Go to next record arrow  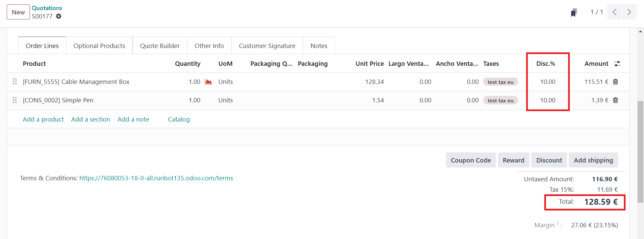629,12
